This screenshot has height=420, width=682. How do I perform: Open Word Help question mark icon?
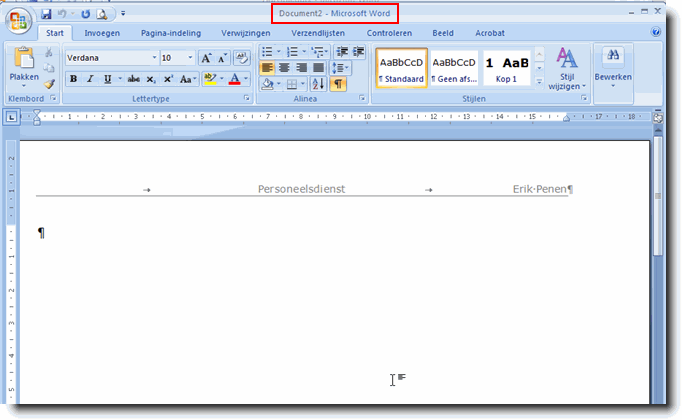(655, 33)
